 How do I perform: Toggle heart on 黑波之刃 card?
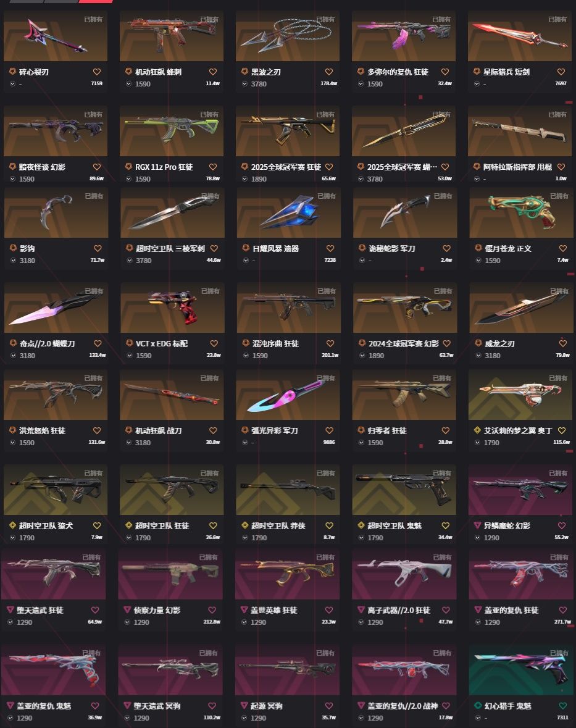point(328,72)
